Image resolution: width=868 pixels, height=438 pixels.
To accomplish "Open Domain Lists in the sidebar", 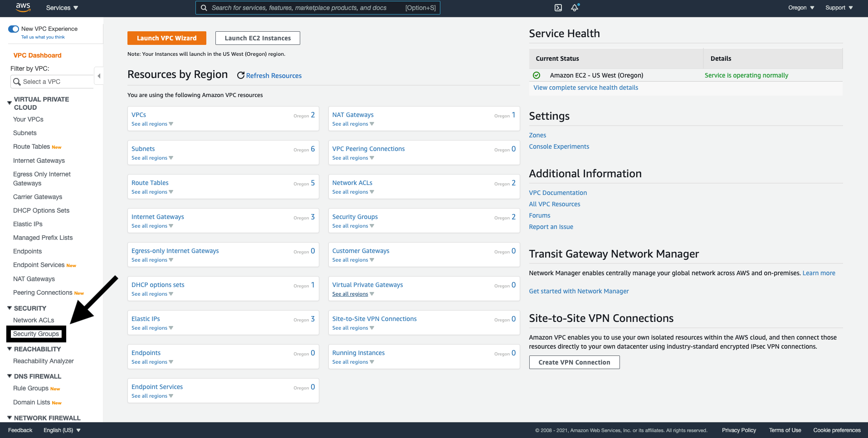I will click(x=32, y=402).
